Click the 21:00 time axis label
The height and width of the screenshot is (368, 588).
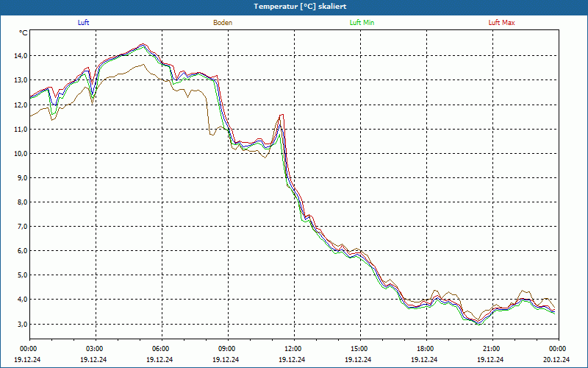coord(492,349)
